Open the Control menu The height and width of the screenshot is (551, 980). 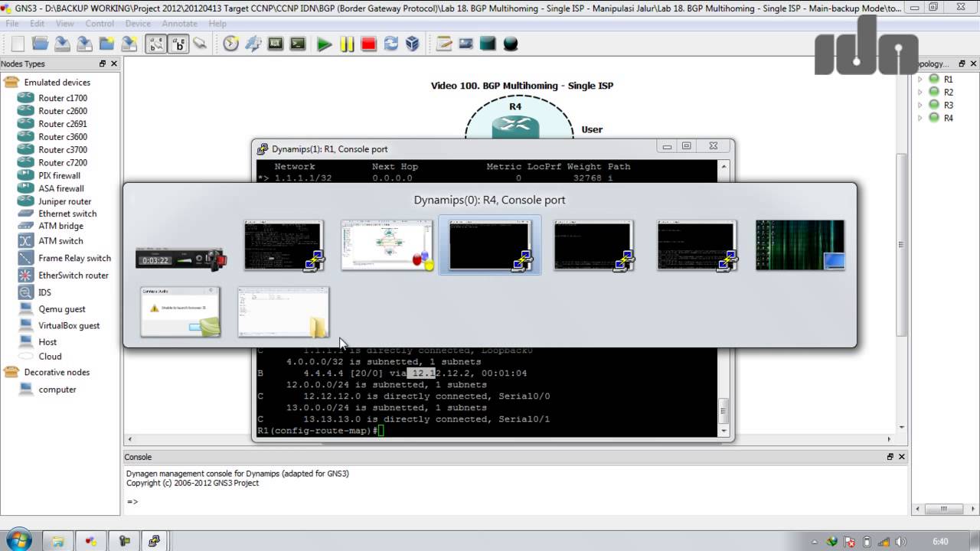100,24
